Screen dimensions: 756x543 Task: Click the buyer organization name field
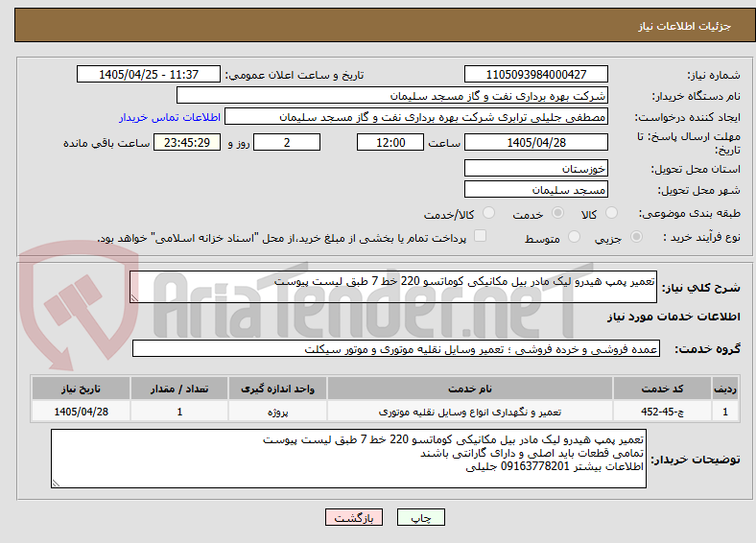[x=392, y=96]
